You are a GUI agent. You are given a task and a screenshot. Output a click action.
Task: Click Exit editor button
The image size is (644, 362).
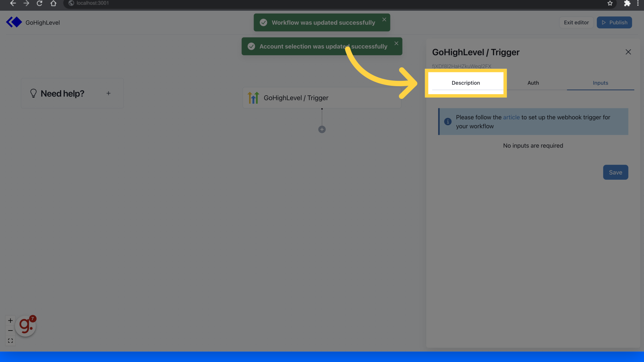tap(576, 22)
